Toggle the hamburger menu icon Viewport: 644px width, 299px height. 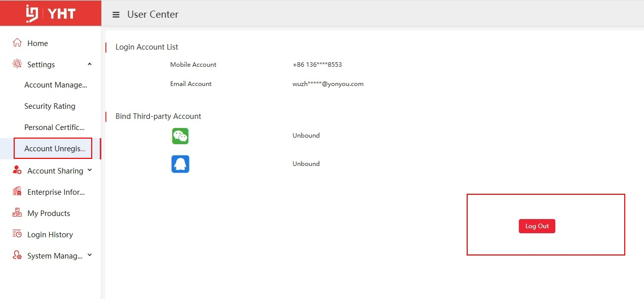pyautogui.click(x=116, y=15)
